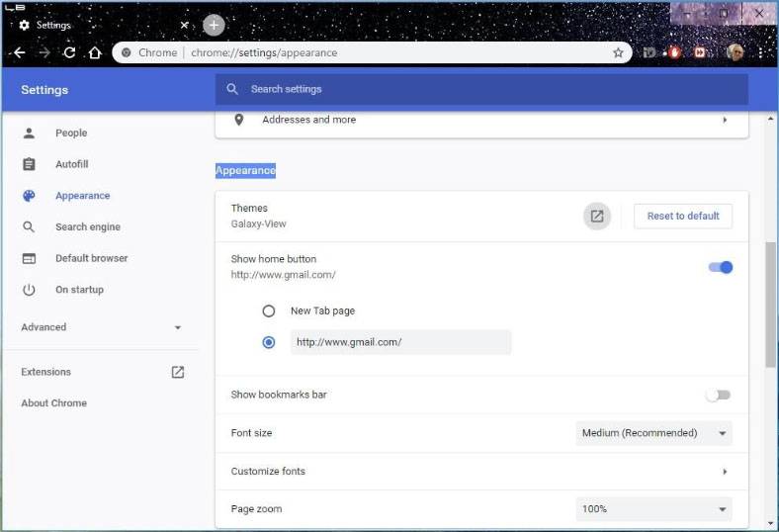
Task: Click the red hand blocker extension icon
Action: point(673,52)
